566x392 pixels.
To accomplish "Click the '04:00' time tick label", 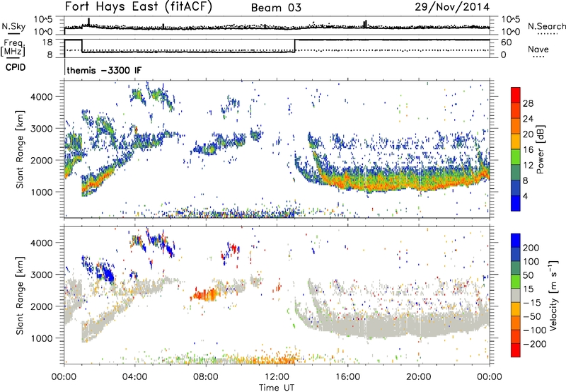I will [134, 377].
